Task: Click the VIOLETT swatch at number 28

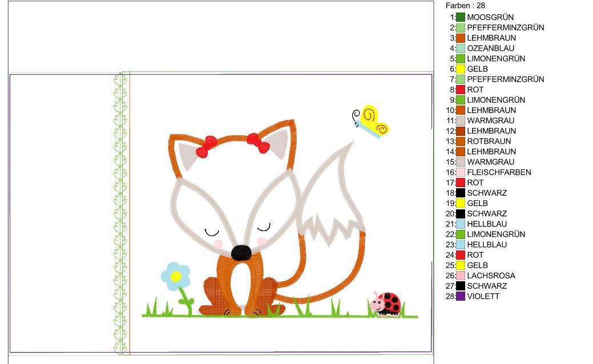Action: click(461, 296)
